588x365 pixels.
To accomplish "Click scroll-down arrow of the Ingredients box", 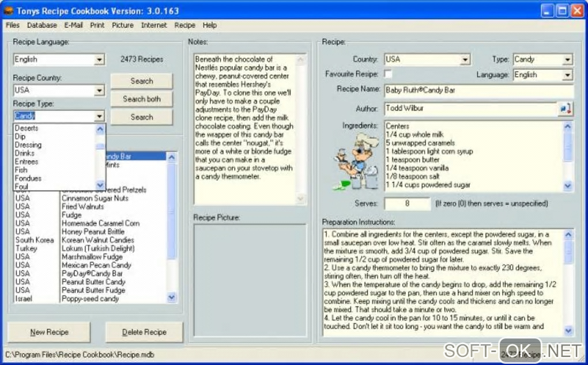I will 568,186.
